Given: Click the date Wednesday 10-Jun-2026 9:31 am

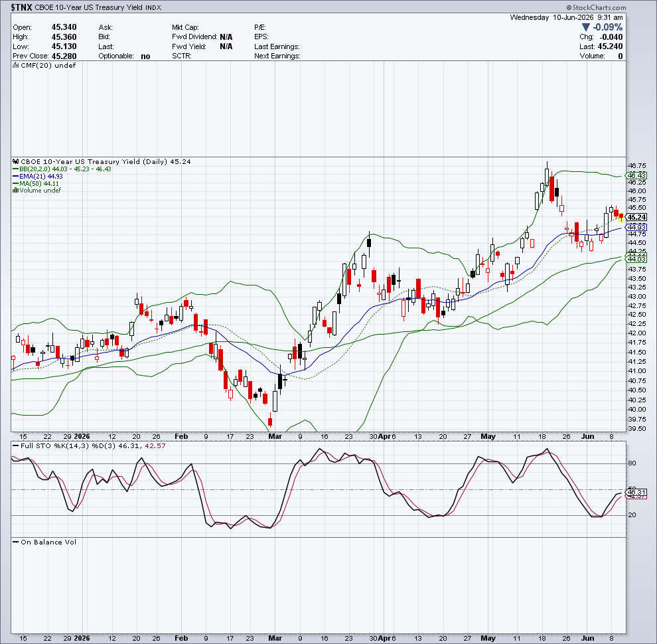Looking at the screenshot, I should (x=567, y=17).
